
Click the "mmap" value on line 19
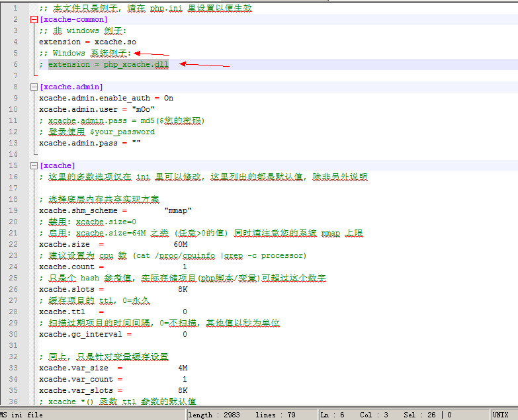(x=178, y=210)
